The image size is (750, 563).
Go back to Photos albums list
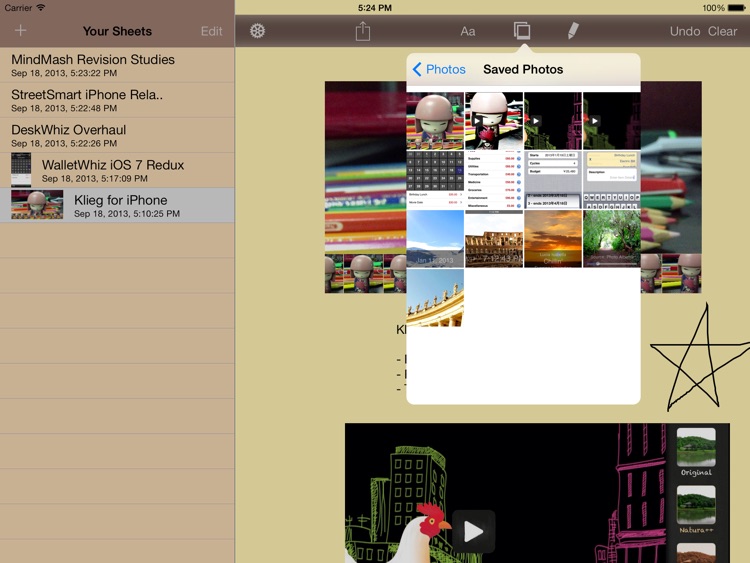pyautogui.click(x=439, y=69)
